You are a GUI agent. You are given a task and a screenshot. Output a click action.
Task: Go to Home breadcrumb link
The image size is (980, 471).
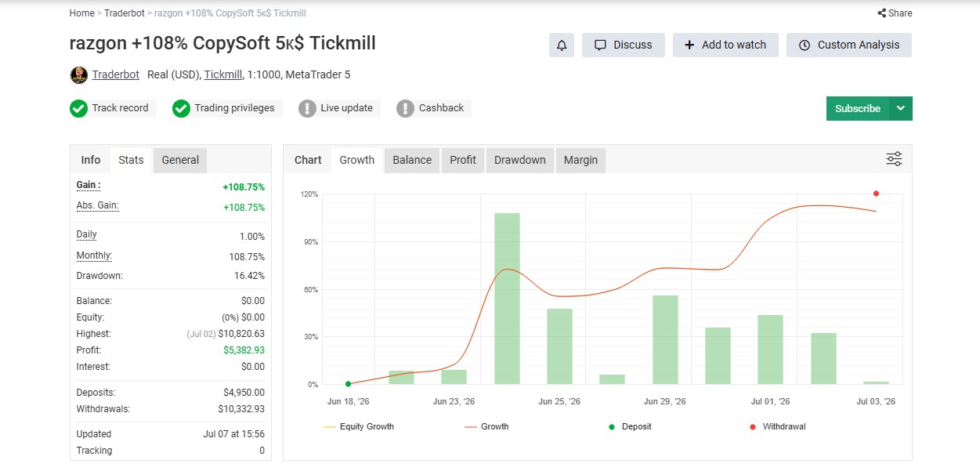pos(82,13)
